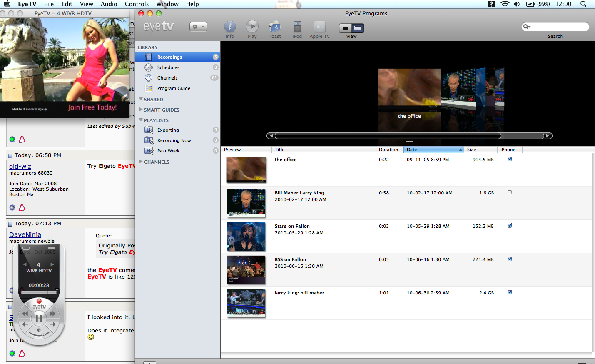Uncheck iPhone box for Stars on Fallon

(x=510, y=226)
